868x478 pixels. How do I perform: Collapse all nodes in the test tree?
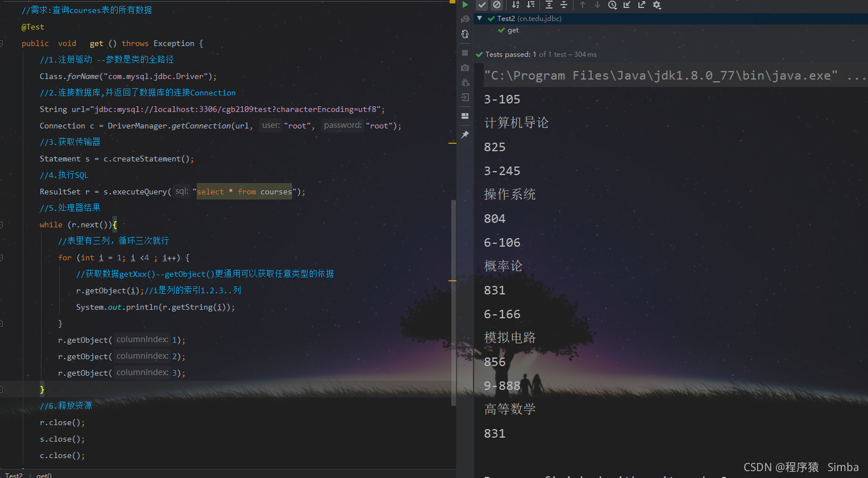[x=564, y=5]
